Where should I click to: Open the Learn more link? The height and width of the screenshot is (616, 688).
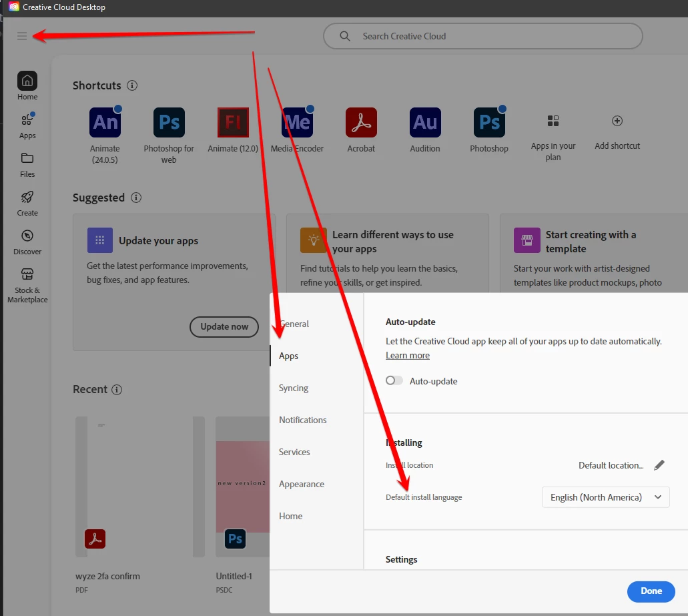(408, 355)
